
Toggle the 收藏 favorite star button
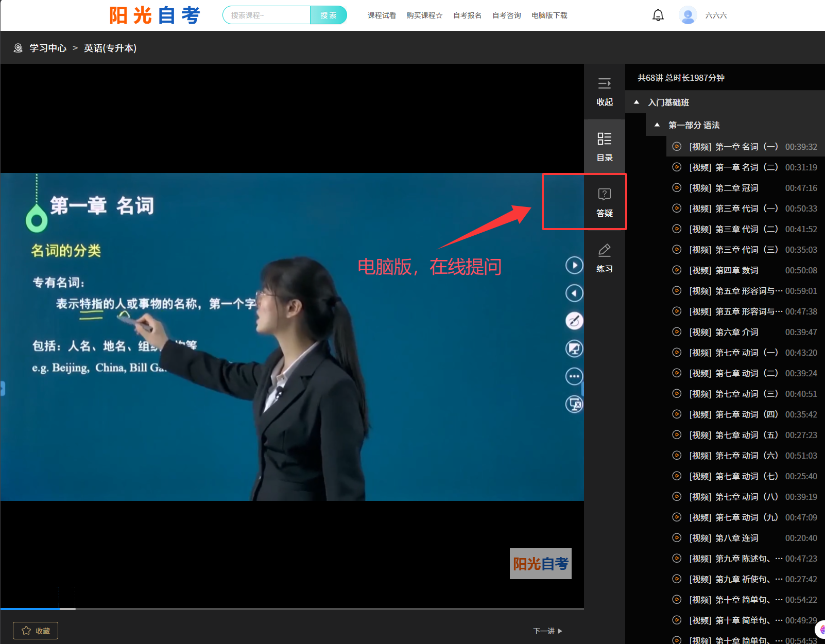(36, 631)
